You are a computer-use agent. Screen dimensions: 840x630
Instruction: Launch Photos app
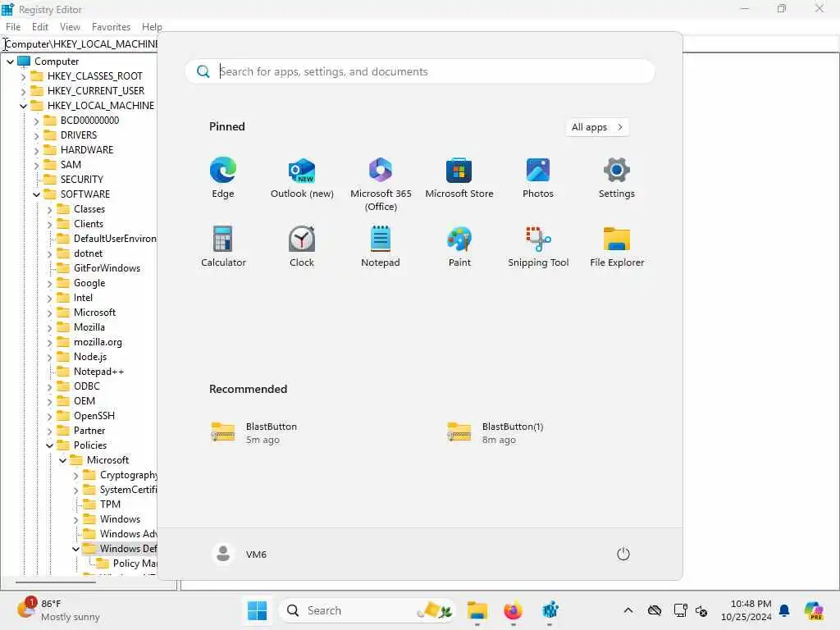538,178
